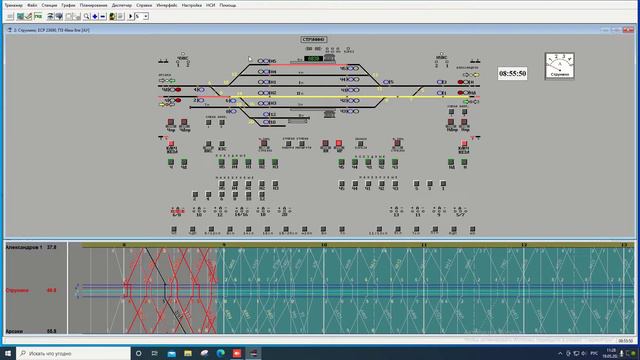The height and width of the screenshot is (360, 640).
Task: Click hour 11 marker on the train graph
Action: point(424,245)
